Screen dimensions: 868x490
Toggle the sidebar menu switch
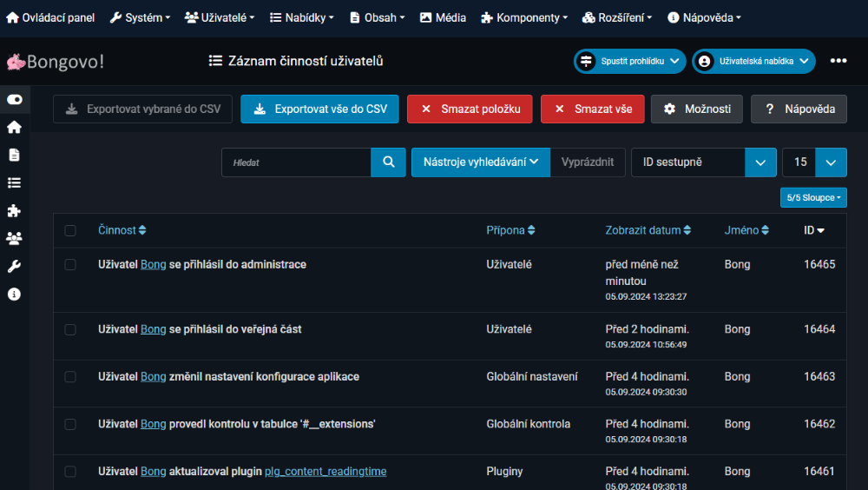[14, 100]
